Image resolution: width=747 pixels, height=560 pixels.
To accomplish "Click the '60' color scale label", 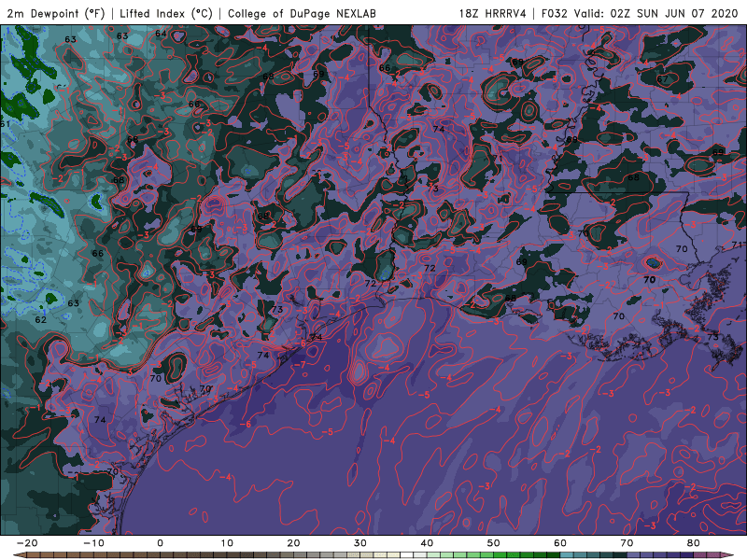I will point(560,543).
